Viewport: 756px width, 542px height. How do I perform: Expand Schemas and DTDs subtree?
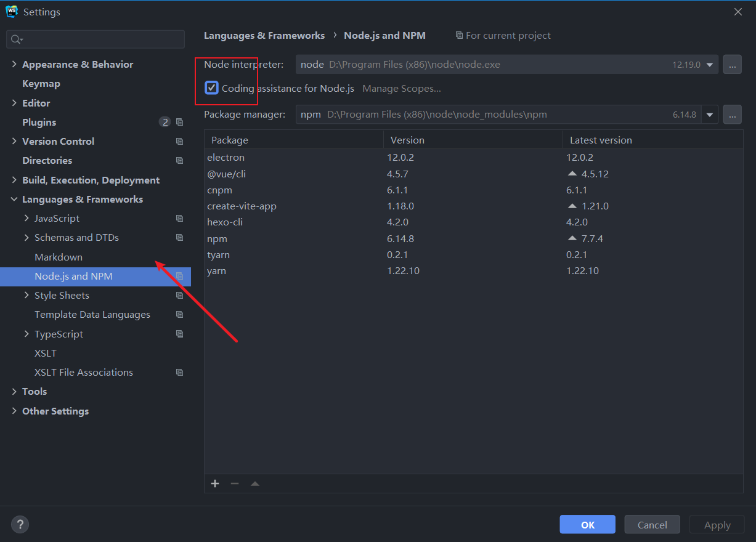(x=26, y=237)
